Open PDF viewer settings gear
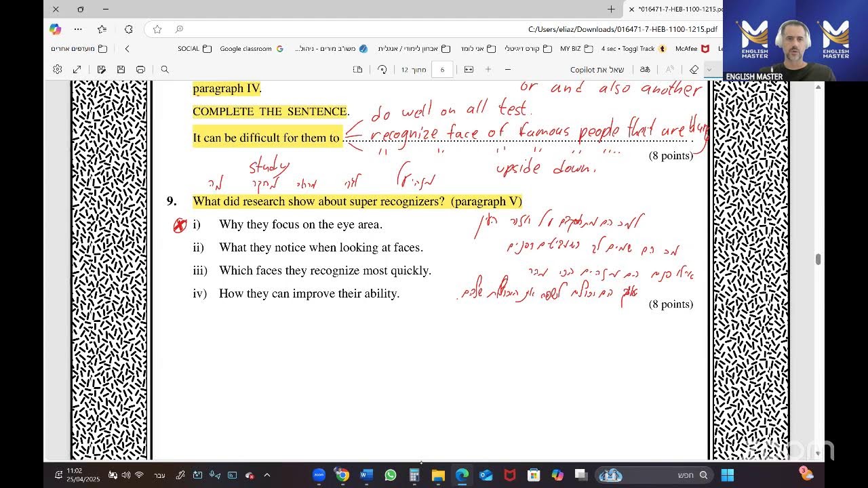This screenshot has height=488, width=868. 58,69
